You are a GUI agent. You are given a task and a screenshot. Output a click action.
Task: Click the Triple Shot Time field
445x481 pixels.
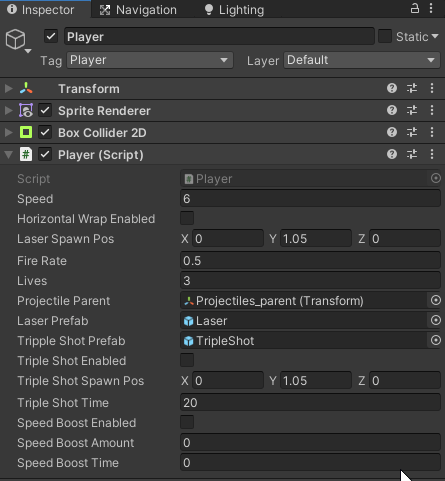[x=310, y=403]
